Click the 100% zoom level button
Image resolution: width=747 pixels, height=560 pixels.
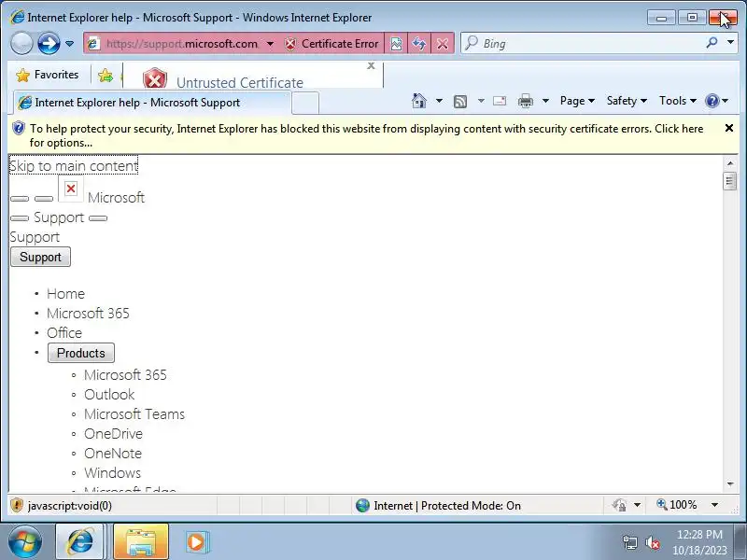pyautogui.click(x=678, y=505)
